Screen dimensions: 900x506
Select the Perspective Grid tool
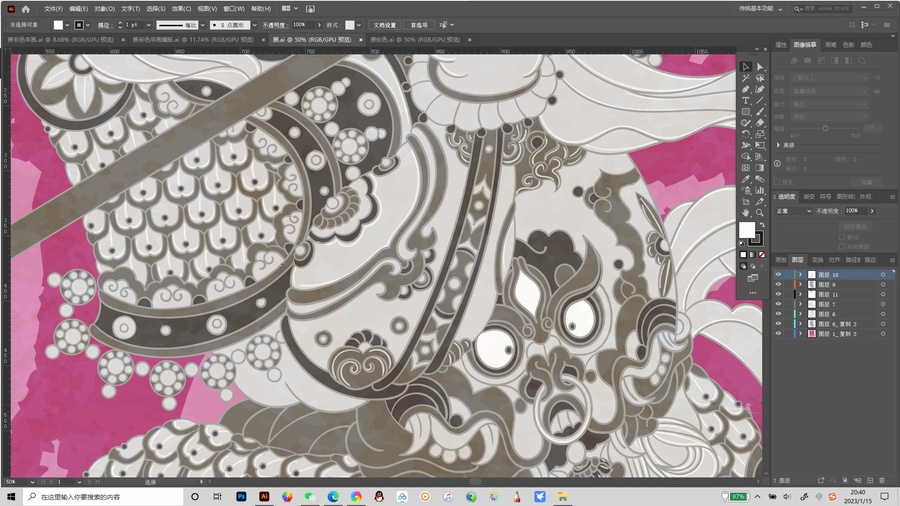[760, 157]
